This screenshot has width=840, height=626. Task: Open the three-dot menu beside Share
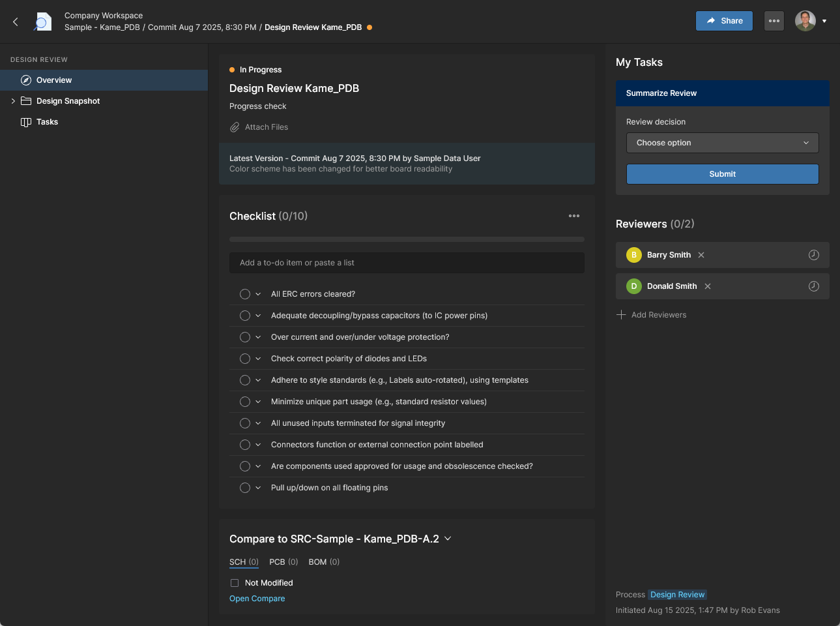pos(774,21)
